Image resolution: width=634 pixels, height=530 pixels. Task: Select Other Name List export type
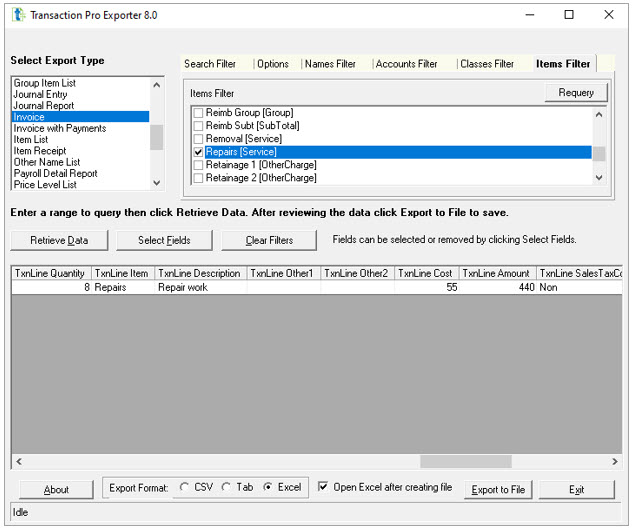[x=80, y=162]
